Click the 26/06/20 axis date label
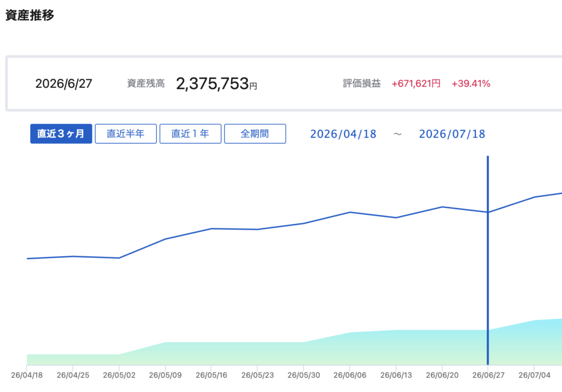 (442, 375)
